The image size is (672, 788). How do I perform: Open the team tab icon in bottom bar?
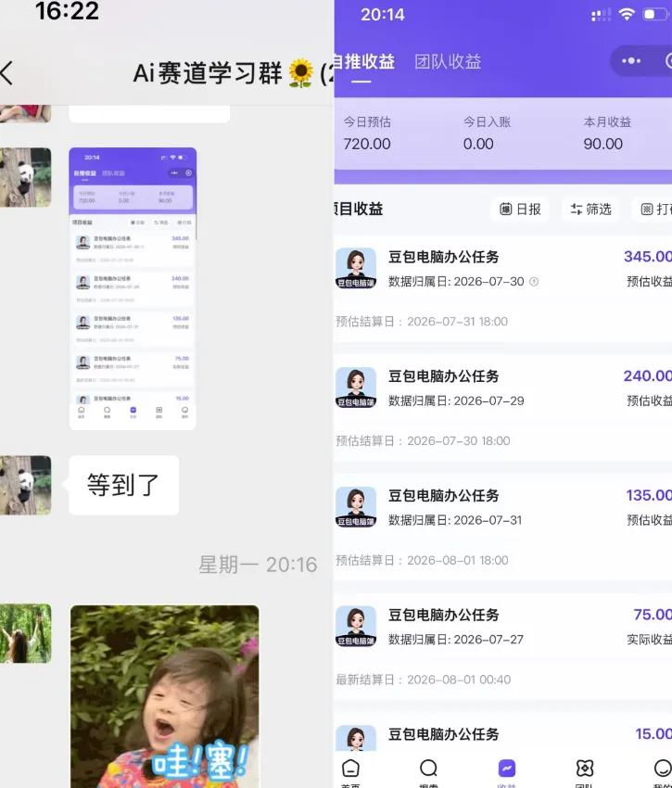point(585,769)
